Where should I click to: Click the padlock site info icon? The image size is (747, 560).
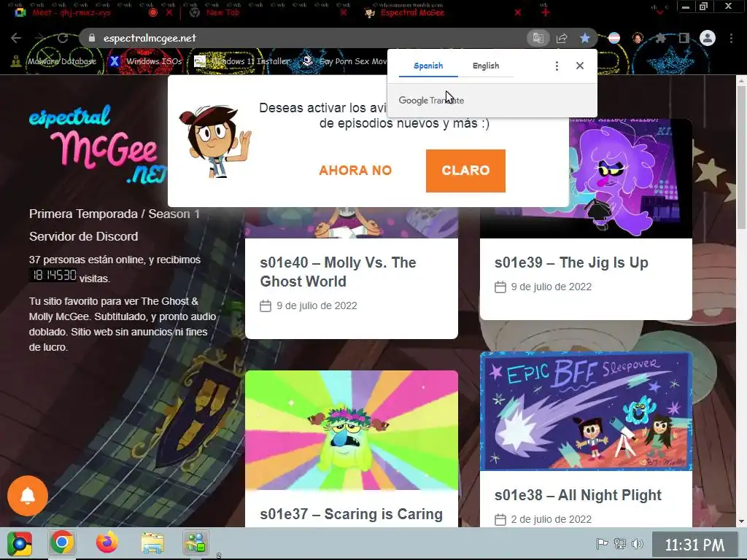click(x=92, y=38)
